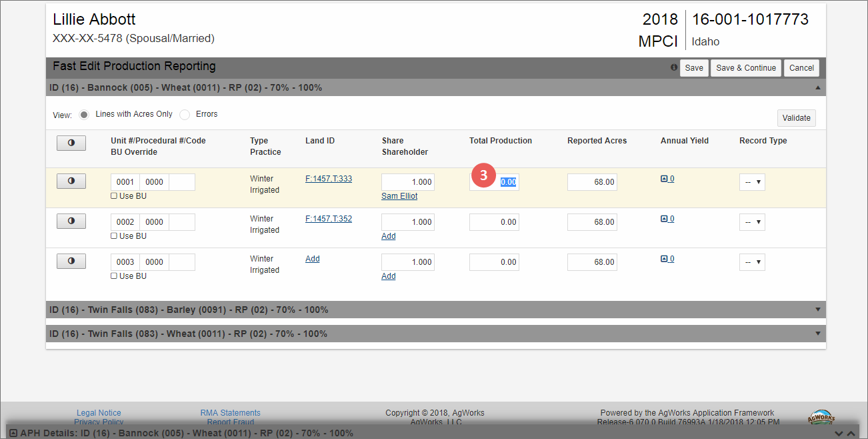Viewport: 868px width, 439px height.
Task: Check Use BU for unit 0001
Action: [x=114, y=196]
